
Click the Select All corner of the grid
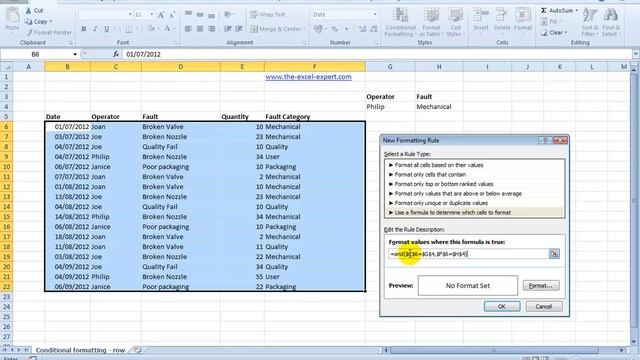point(7,67)
